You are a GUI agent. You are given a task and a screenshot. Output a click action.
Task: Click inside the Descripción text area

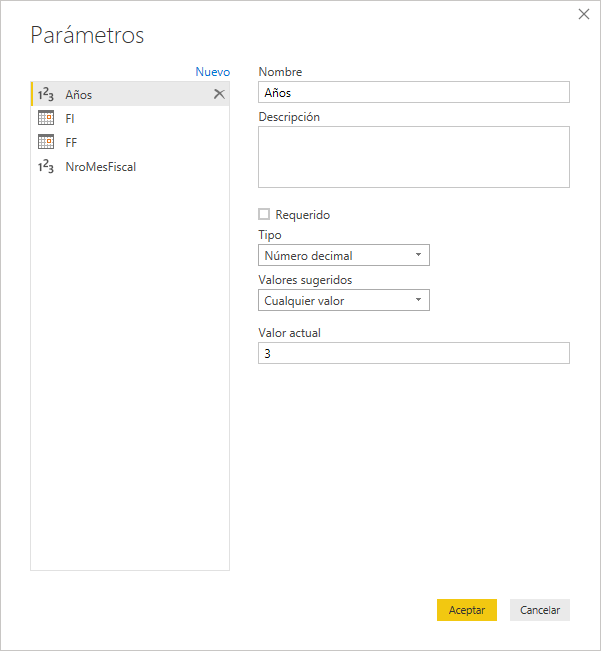[413, 156]
